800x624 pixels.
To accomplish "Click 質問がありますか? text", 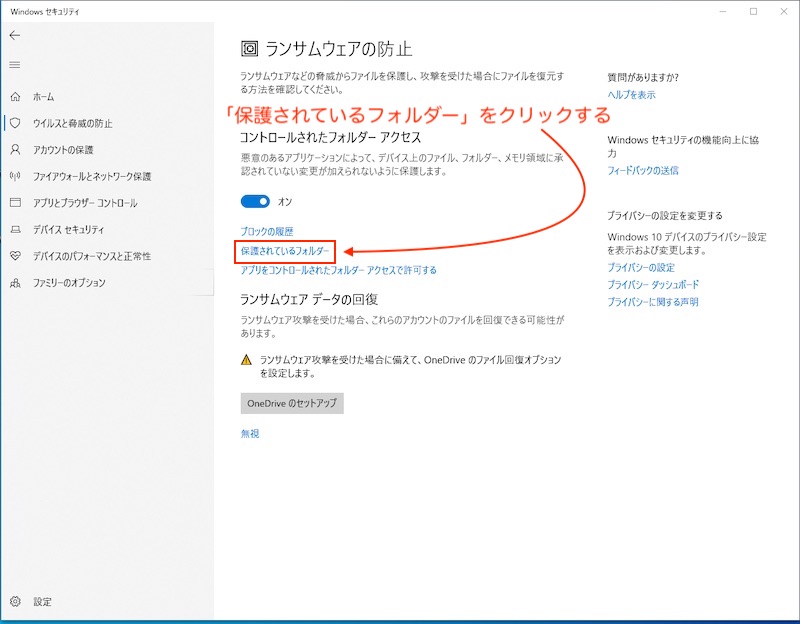I will click(643, 77).
